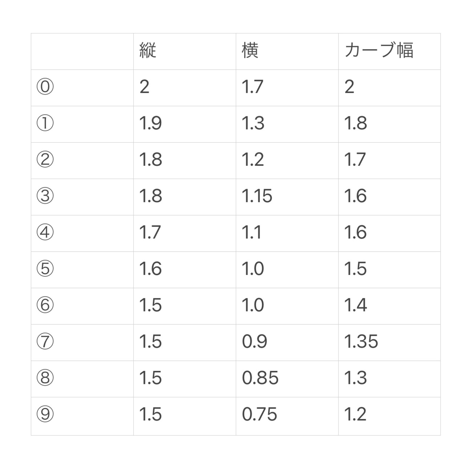Viewport: 465px width, 476px height.
Task: Select the circled 7 row label
Action: coord(45,341)
